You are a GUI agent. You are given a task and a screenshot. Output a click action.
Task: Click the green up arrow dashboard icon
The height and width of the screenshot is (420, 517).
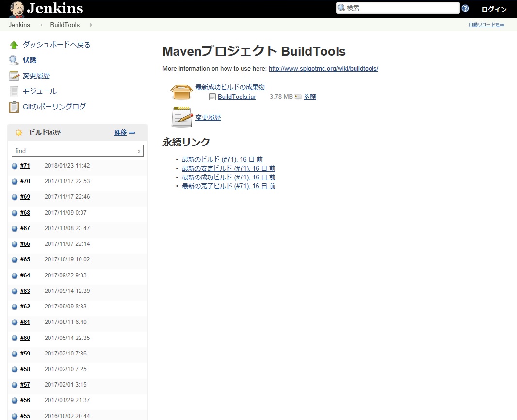[x=14, y=45]
